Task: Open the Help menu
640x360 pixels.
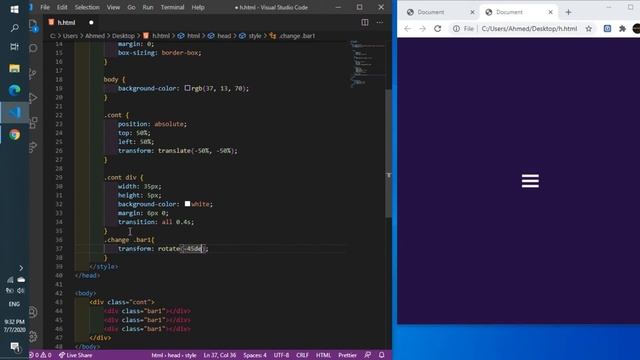Action: (198, 7)
